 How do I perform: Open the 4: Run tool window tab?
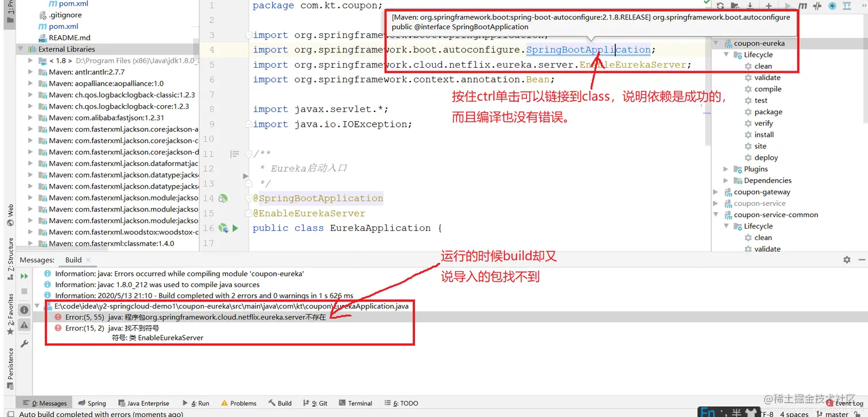tap(196, 403)
